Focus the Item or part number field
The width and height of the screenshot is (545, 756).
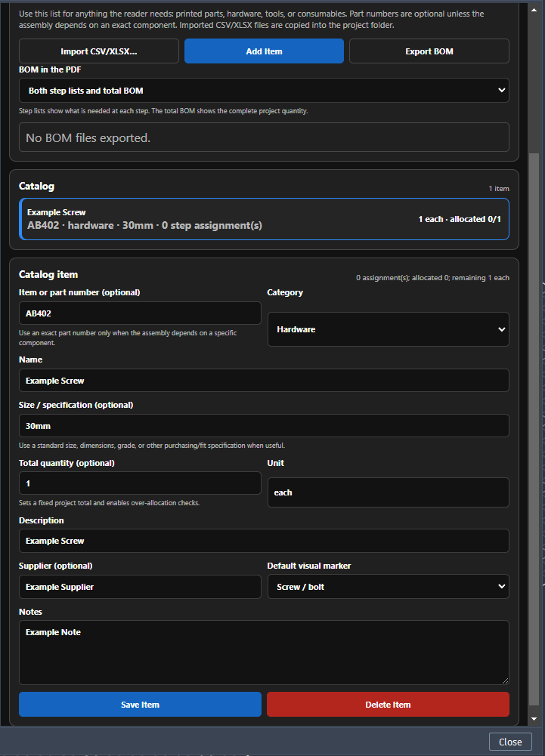tap(140, 313)
